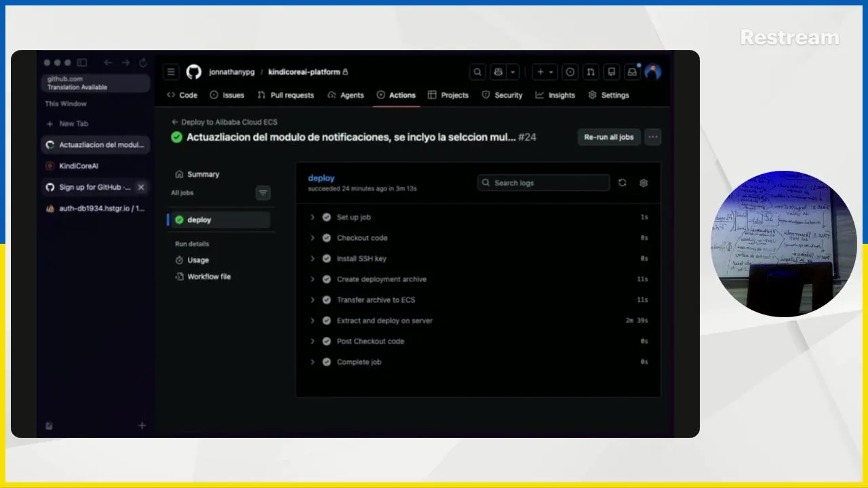Open the workflow run three-dots menu

[x=652, y=137]
